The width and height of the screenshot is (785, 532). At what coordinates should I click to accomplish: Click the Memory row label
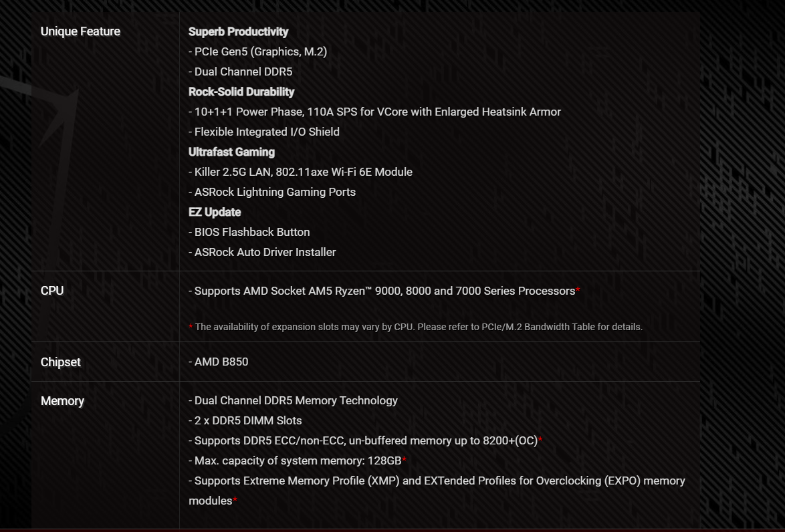pos(62,401)
